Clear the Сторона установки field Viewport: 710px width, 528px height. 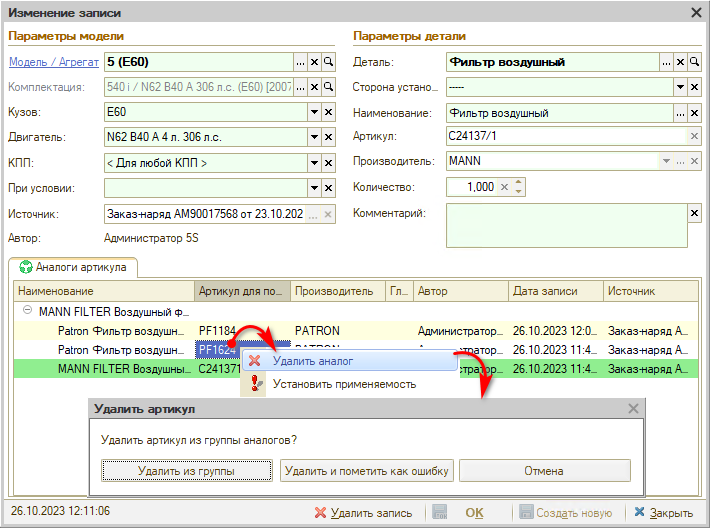tap(694, 87)
